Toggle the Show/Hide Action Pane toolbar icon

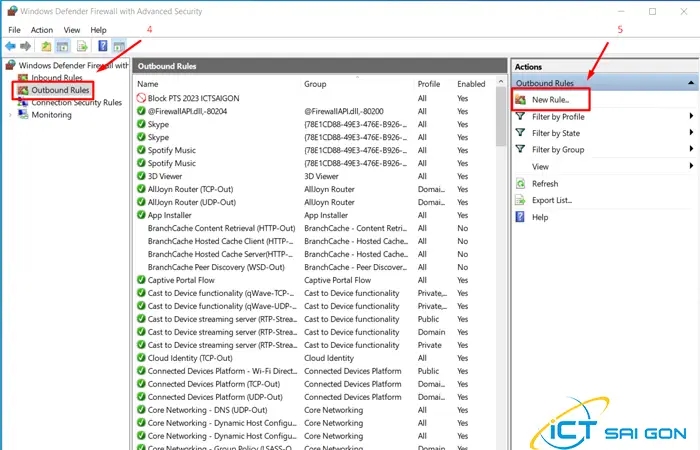click(118, 46)
